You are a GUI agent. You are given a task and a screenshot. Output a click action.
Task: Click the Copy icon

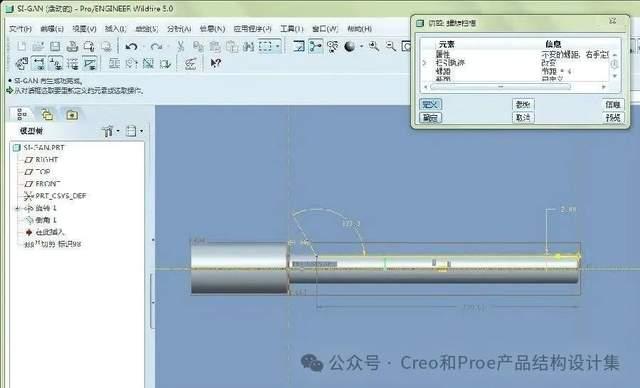point(198,46)
